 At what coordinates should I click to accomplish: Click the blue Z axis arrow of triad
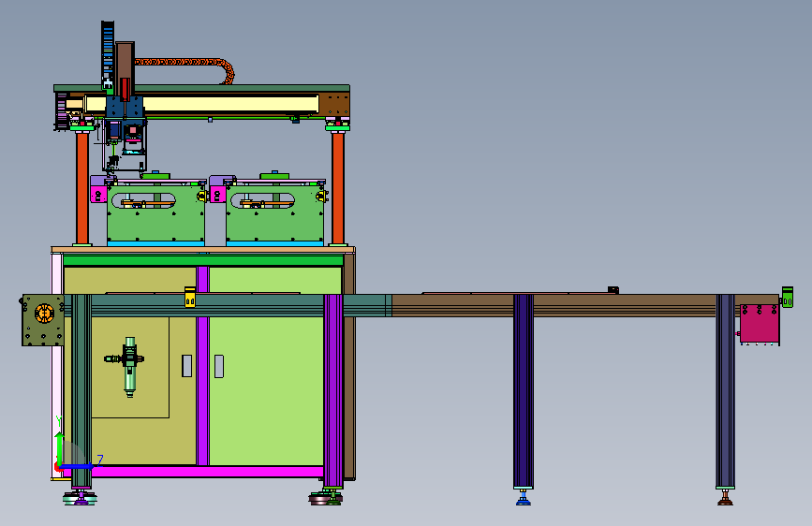point(78,466)
